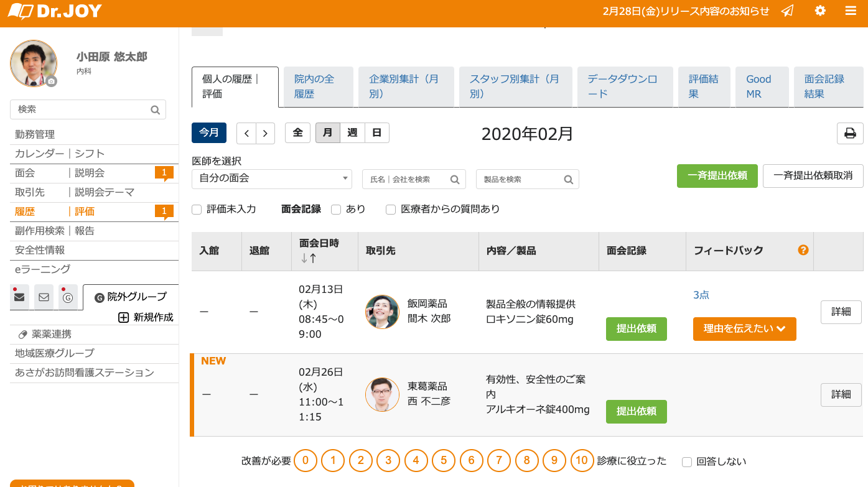The width and height of the screenshot is (868, 487).
Task: Click 氏名|会社を検索 input field
Action: [414, 179]
